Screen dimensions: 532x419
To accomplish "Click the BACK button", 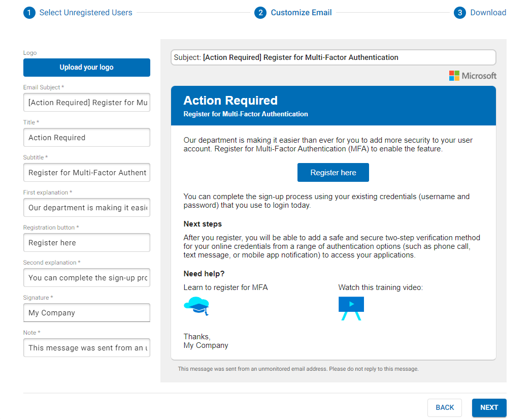I will (445, 407).
